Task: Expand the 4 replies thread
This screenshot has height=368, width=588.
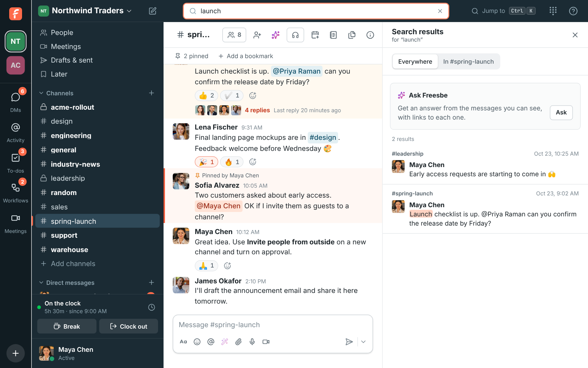Action: [x=257, y=110]
